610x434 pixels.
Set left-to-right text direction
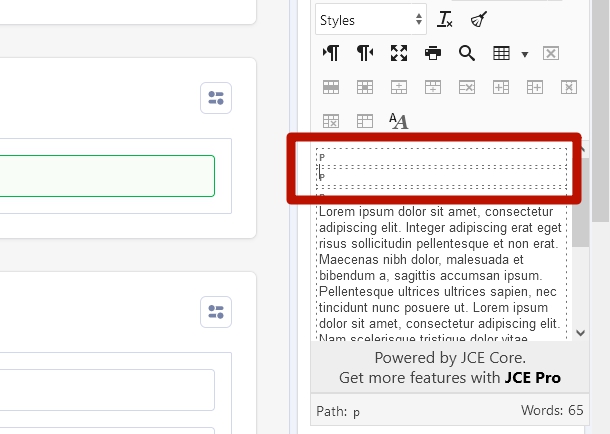point(331,53)
